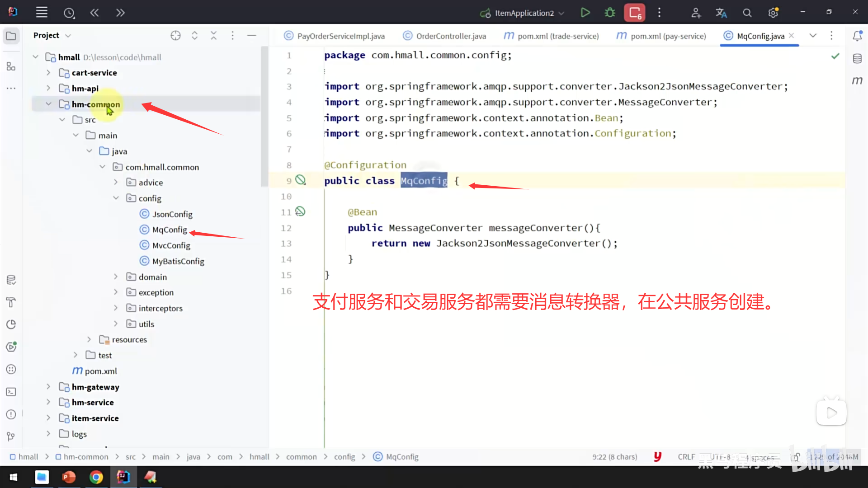Click config in the breadcrumb bar
This screenshot has height=488, width=868.
pyautogui.click(x=344, y=457)
